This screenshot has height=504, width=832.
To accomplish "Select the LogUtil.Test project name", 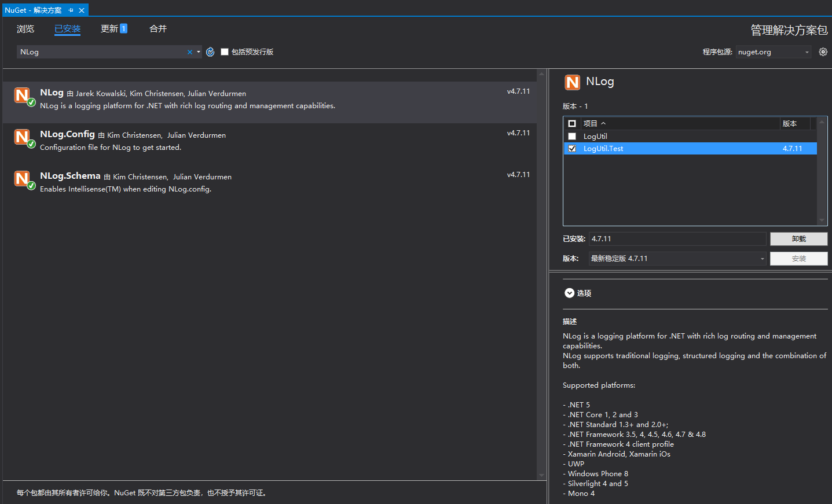I will (x=603, y=149).
